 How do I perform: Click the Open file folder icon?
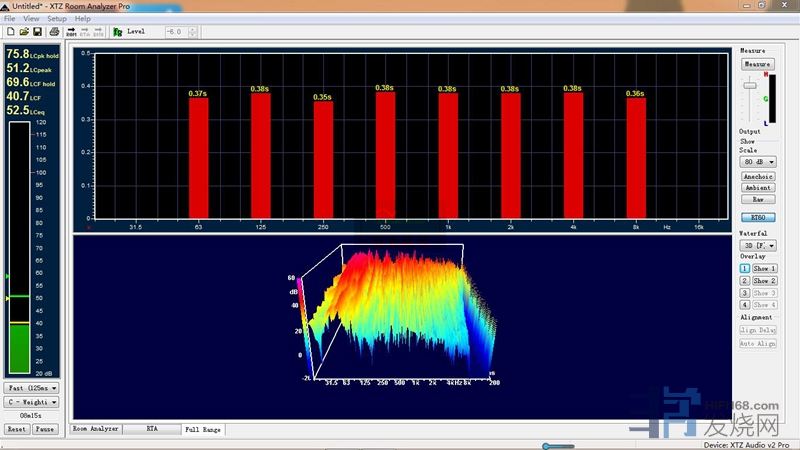pos(24,32)
